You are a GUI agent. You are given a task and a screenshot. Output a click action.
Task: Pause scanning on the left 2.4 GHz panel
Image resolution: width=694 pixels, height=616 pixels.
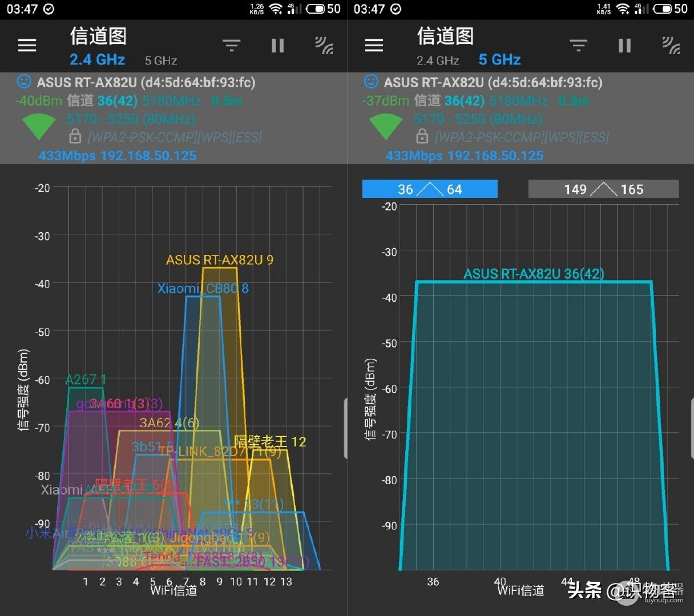(277, 45)
